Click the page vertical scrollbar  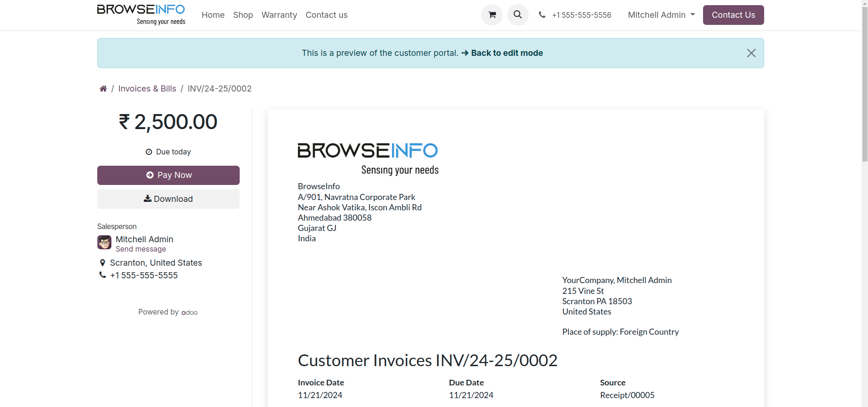(864, 94)
